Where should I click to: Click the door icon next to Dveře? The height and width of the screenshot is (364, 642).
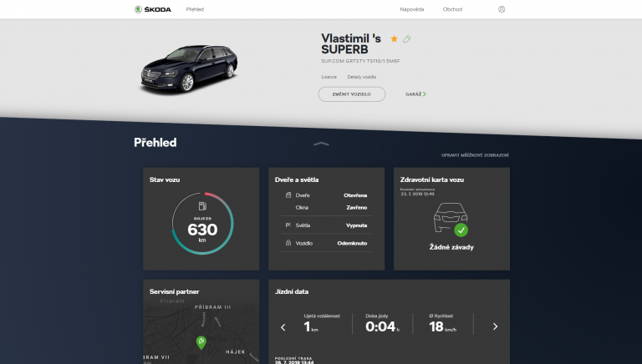point(288,195)
